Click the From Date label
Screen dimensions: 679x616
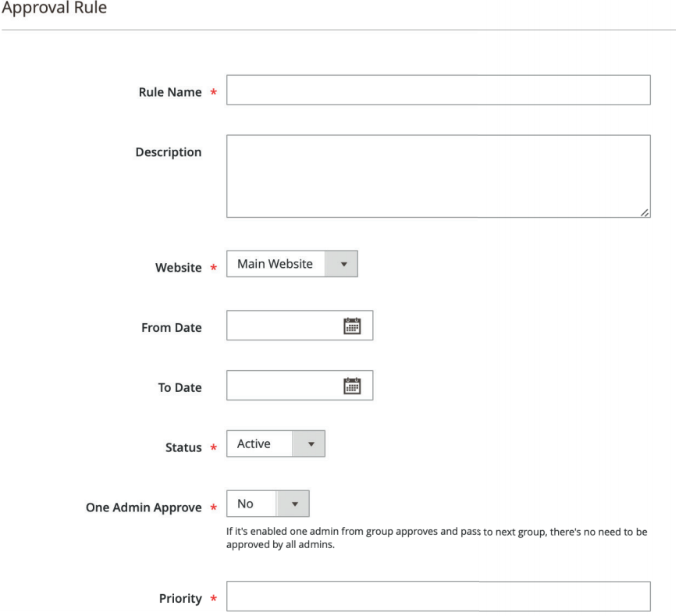172,327
